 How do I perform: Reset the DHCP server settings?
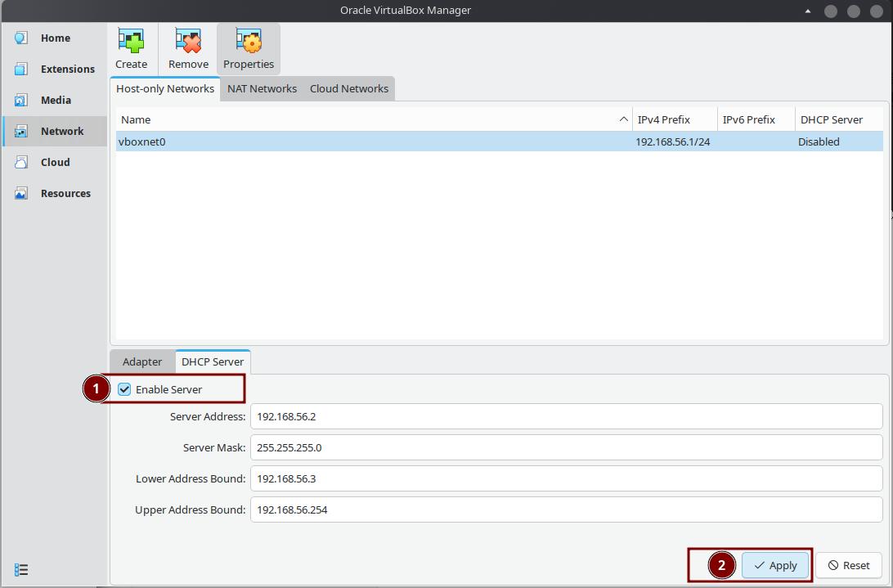(x=849, y=565)
